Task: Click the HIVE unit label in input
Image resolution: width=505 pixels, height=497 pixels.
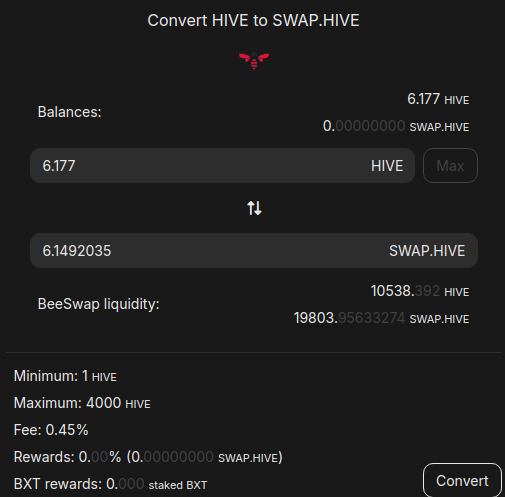Action: (387, 166)
